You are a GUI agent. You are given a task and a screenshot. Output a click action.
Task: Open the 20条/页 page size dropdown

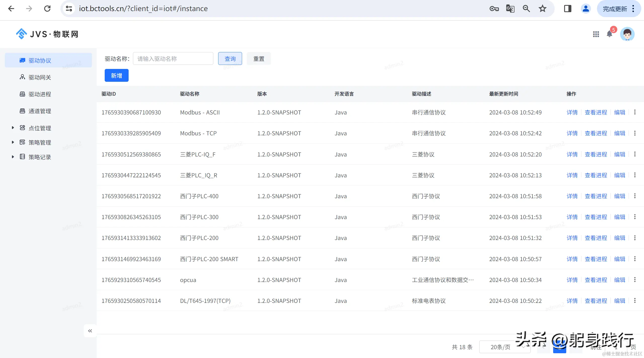pos(504,347)
